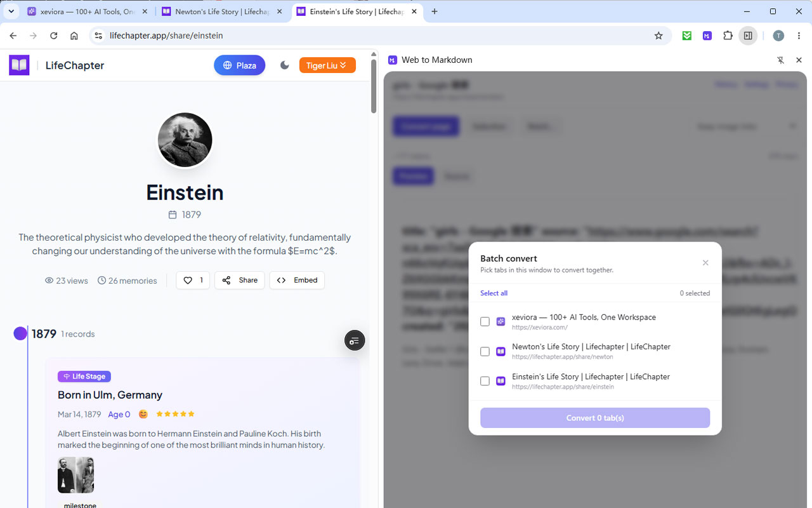Screen dimensions: 812x508
Task: Open the green bookmark extension icon
Action: 687,36
